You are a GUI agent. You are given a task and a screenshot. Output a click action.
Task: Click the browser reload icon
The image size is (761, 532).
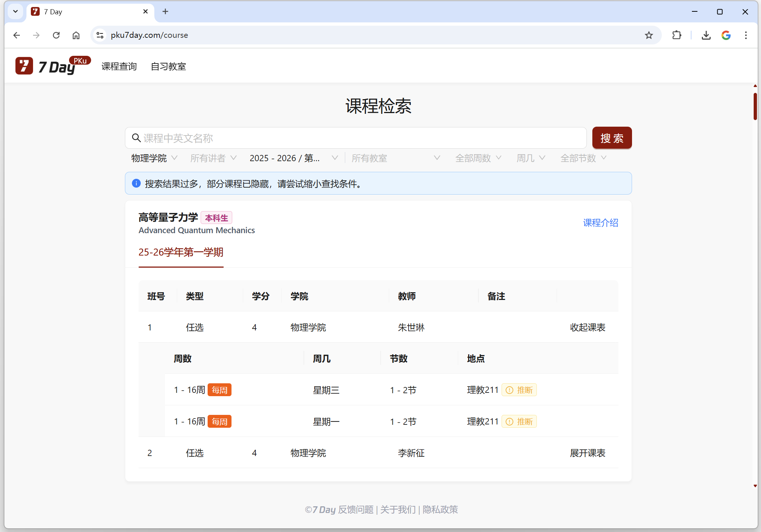tap(56, 35)
